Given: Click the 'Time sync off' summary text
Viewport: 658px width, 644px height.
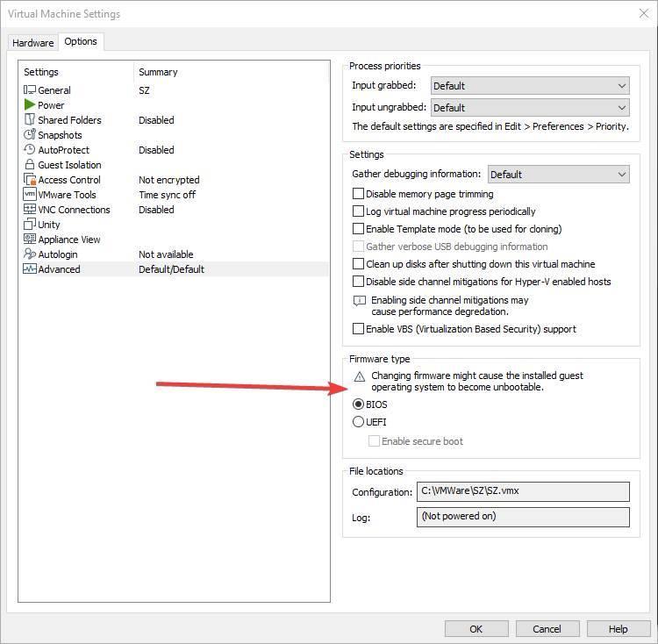Looking at the screenshot, I should coord(167,195).
